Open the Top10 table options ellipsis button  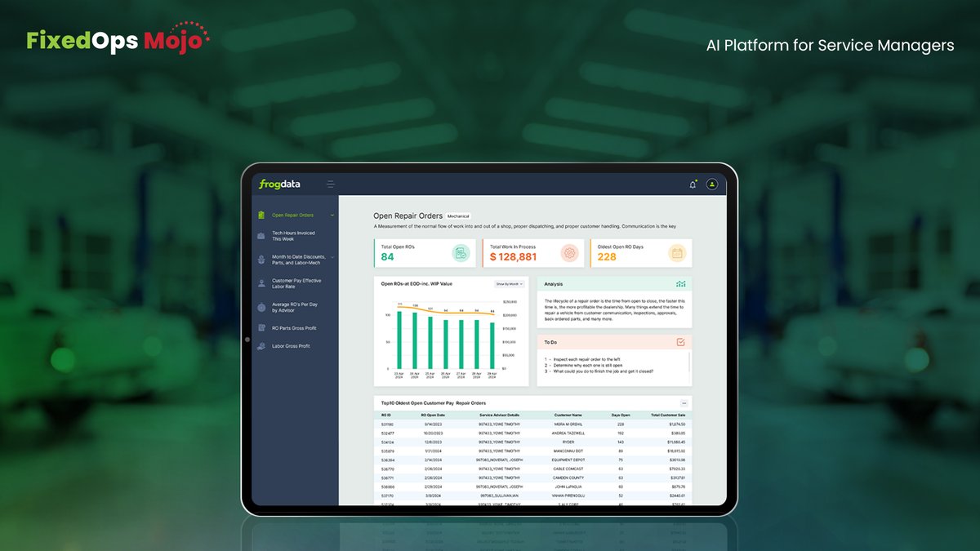tap(684, 403)
